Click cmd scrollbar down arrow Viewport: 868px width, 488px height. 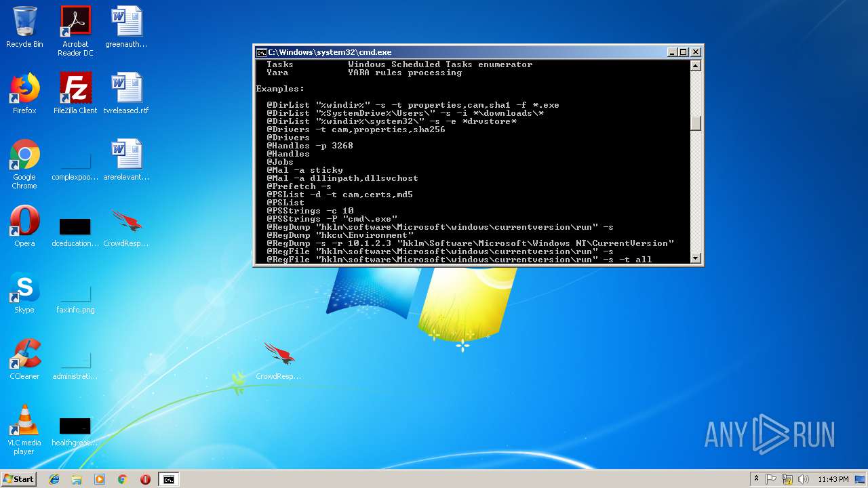coord(695,258)
